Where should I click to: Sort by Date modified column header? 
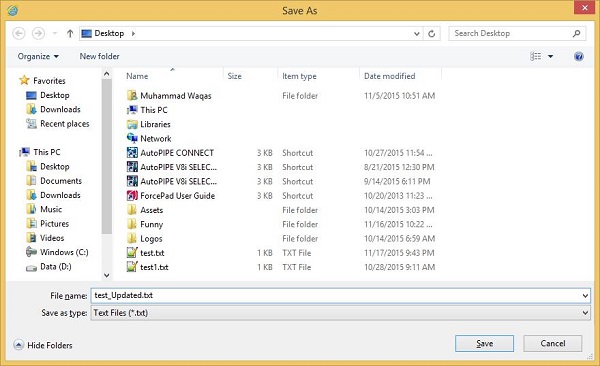[x=390, y=76]
